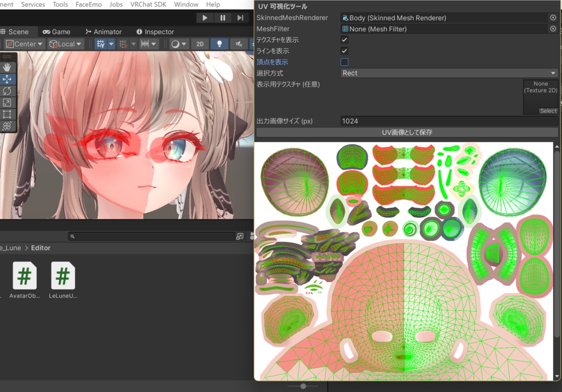The image size is (562, 392).
Task: Select the combined Transform tool
Action: pyautogui.click(x=7, y=126)
